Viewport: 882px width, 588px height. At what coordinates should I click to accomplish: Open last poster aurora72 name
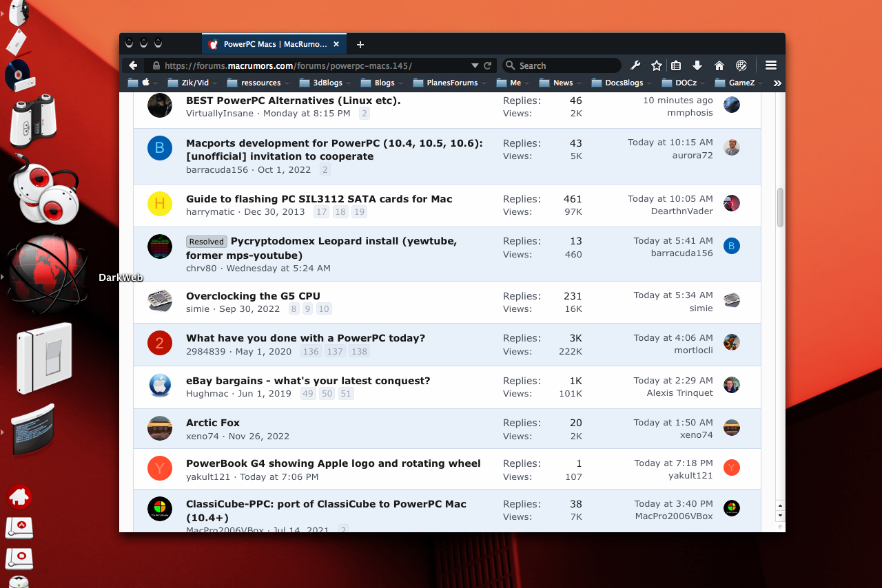click(x=693, y=156)
